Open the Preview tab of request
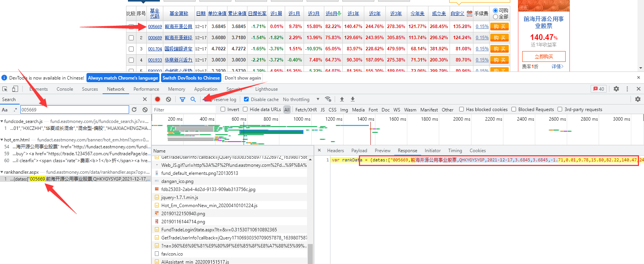Image resolution: width=644 pixels, height=264 pixels. 383,151
